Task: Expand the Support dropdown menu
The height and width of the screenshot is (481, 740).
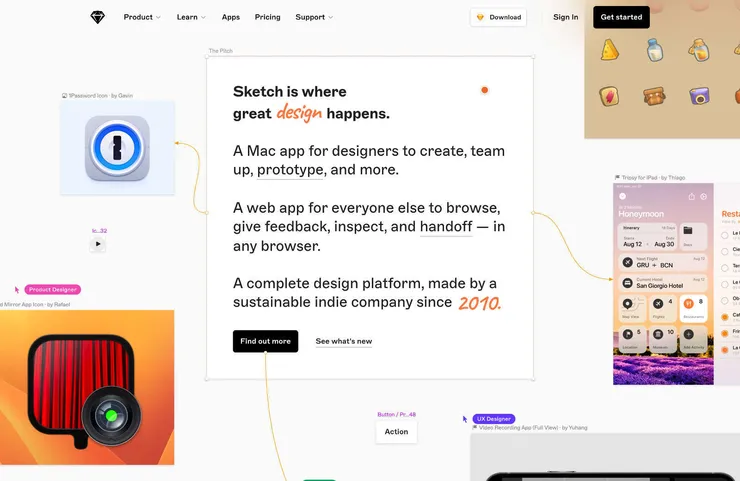Action: click(314, 17)
